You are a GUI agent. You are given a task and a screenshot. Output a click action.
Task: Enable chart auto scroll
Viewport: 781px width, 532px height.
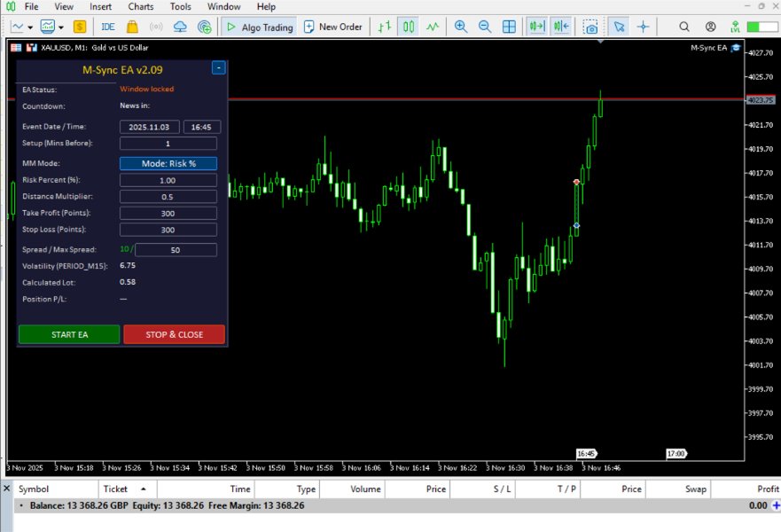pos(535,27)
